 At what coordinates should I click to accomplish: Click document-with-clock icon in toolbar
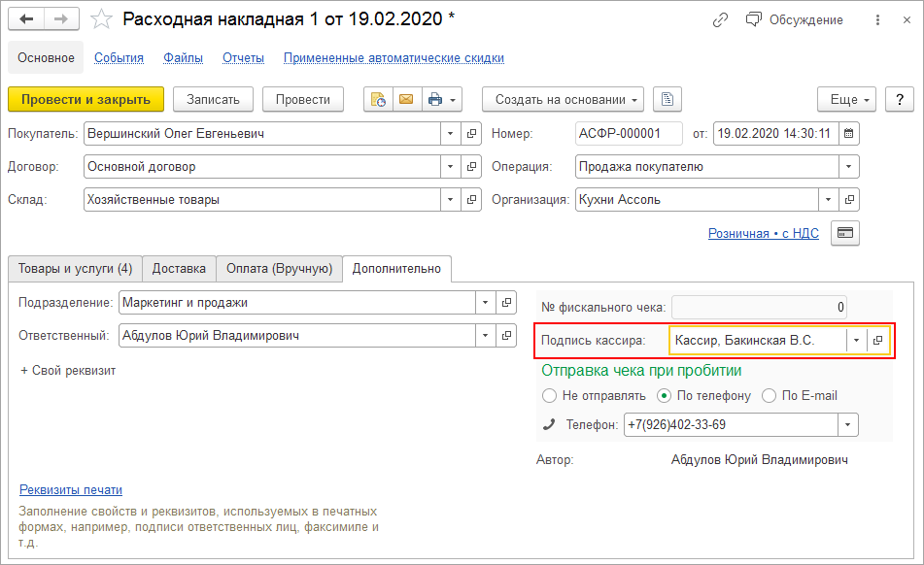[x=378, y=99]
